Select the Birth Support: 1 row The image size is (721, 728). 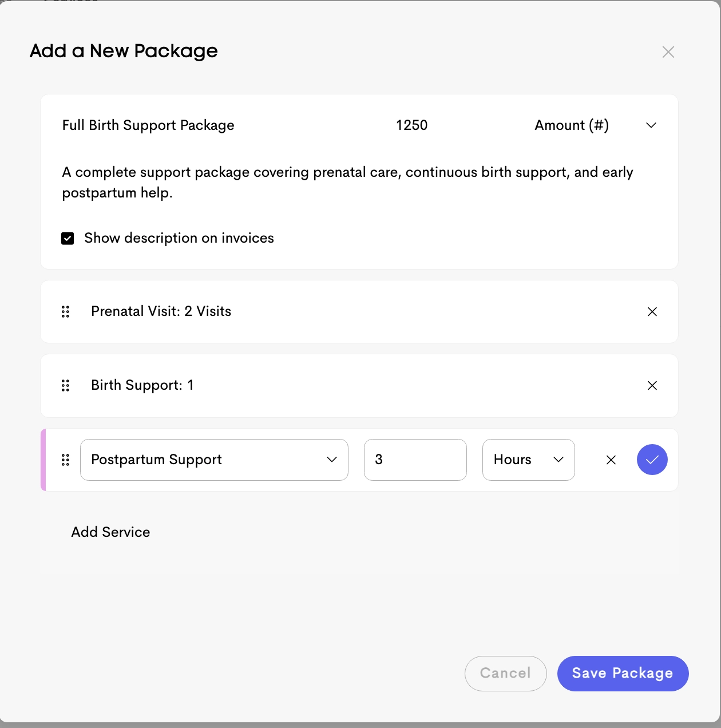pyautogui.click(x=359, y=386)
